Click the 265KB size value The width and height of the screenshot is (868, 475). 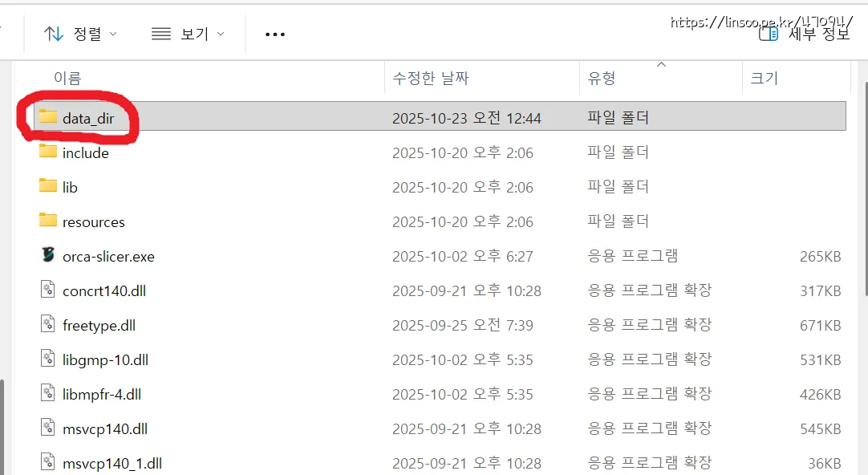(x=821, y=256)
